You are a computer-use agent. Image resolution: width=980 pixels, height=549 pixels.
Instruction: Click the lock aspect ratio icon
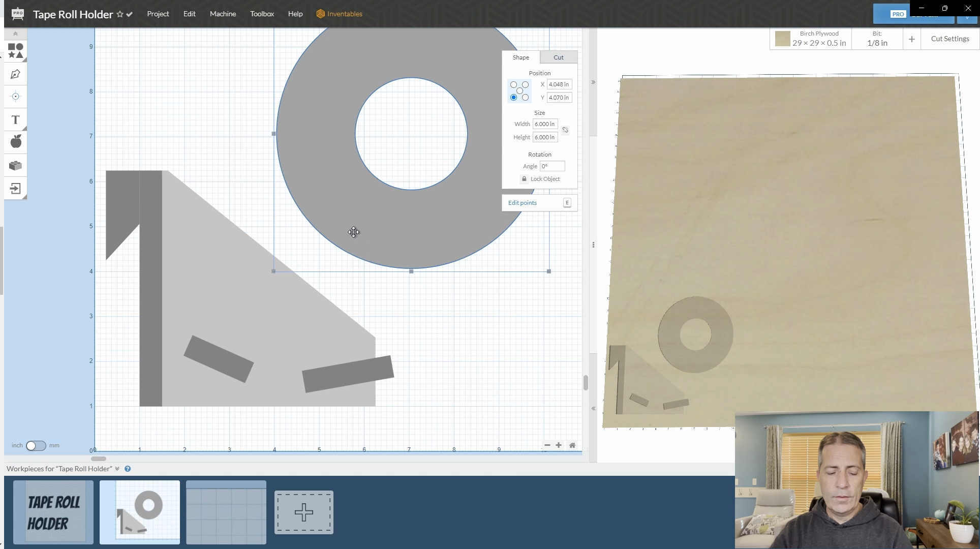[x=565, y=130]
